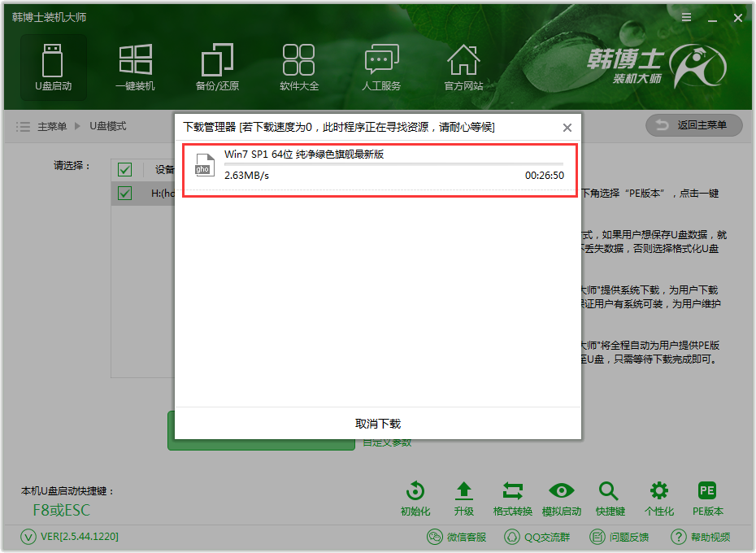Click the gho file icon in download list
Image resolution: width=756 pixels, height=553 pixels.
point(204,164)
